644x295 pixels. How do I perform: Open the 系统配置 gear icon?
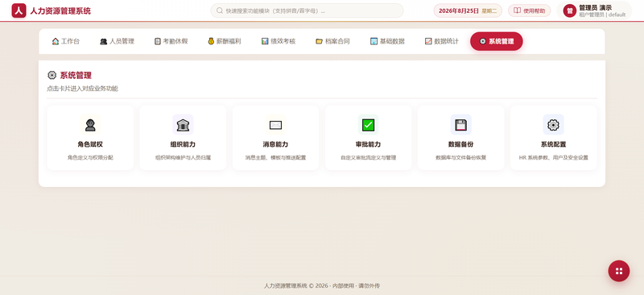point(553,125)
